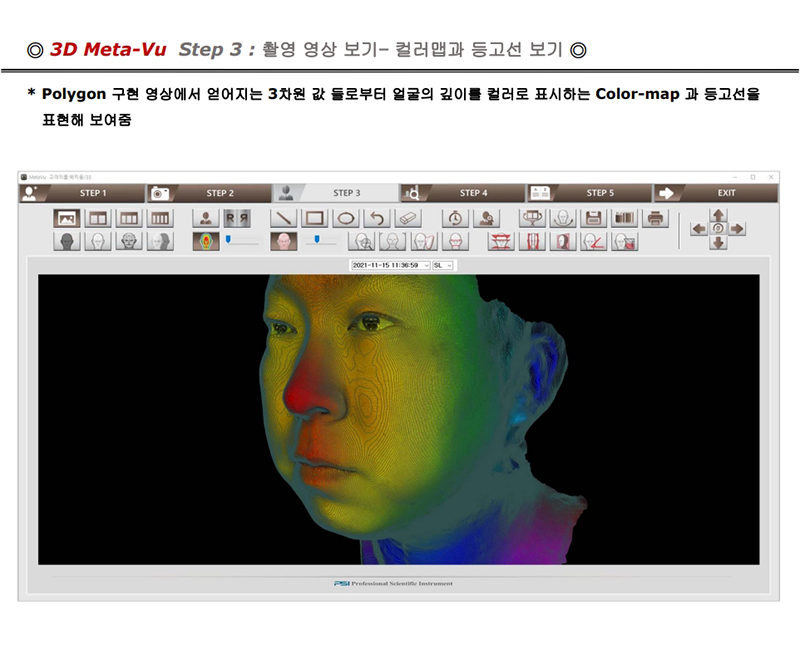The image size is (800, 659).
Task: Select the ellipse drawing tool
Action: click(x=345, y=218)
